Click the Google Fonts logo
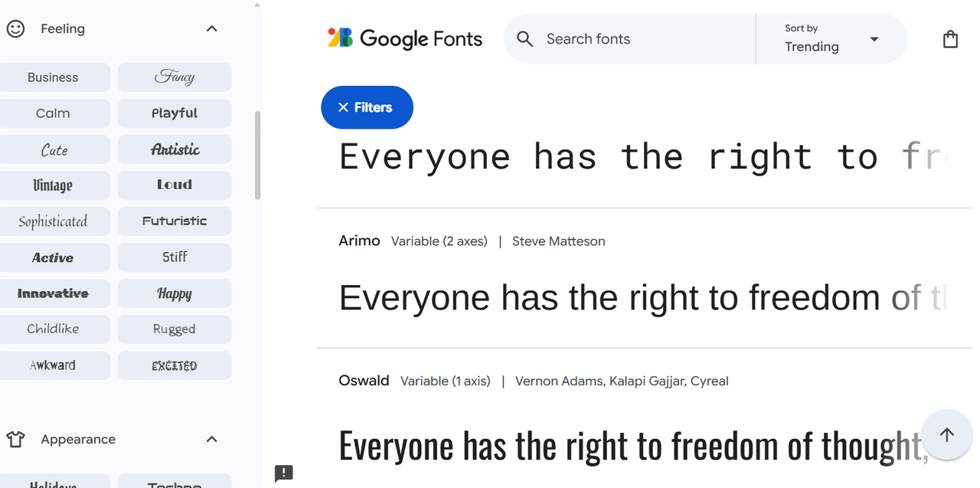This screenshot has width=980, height=488. 405,38
